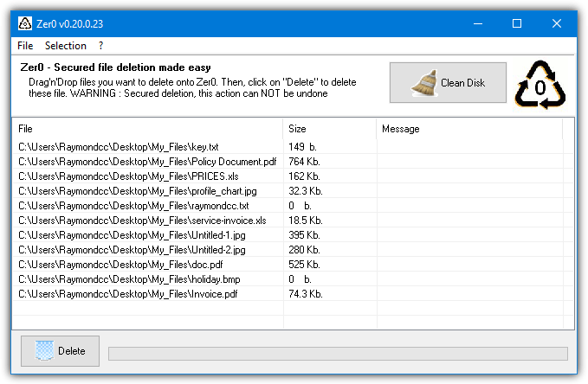The height and width of the screenshot is (384, 588).
Task: Click the Delete button
Action: 60,351
